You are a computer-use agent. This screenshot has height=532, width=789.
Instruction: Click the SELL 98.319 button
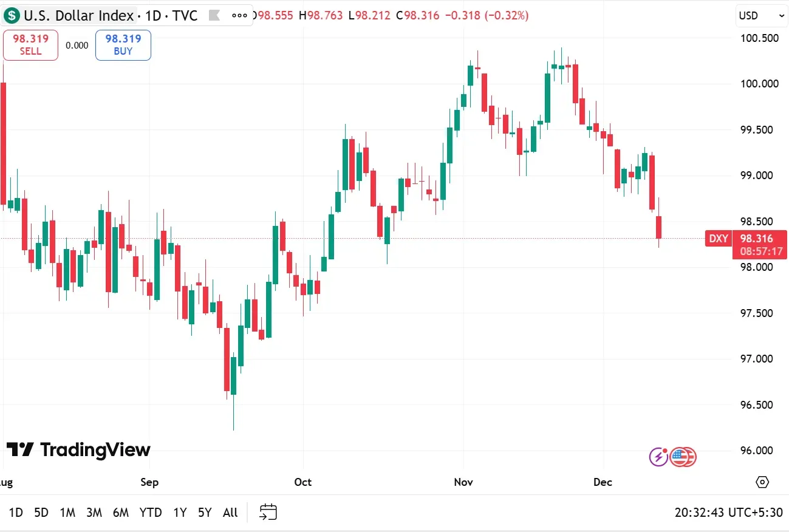pyautogui.click(x=30, y=45)
